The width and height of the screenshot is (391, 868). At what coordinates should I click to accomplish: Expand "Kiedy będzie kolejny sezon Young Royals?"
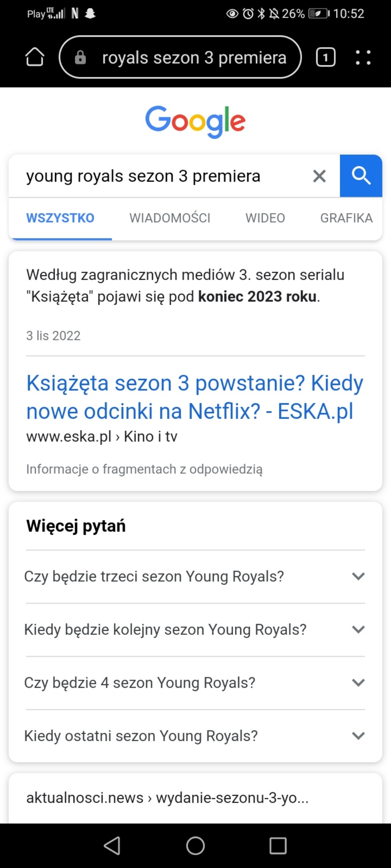tap(195, 630)
